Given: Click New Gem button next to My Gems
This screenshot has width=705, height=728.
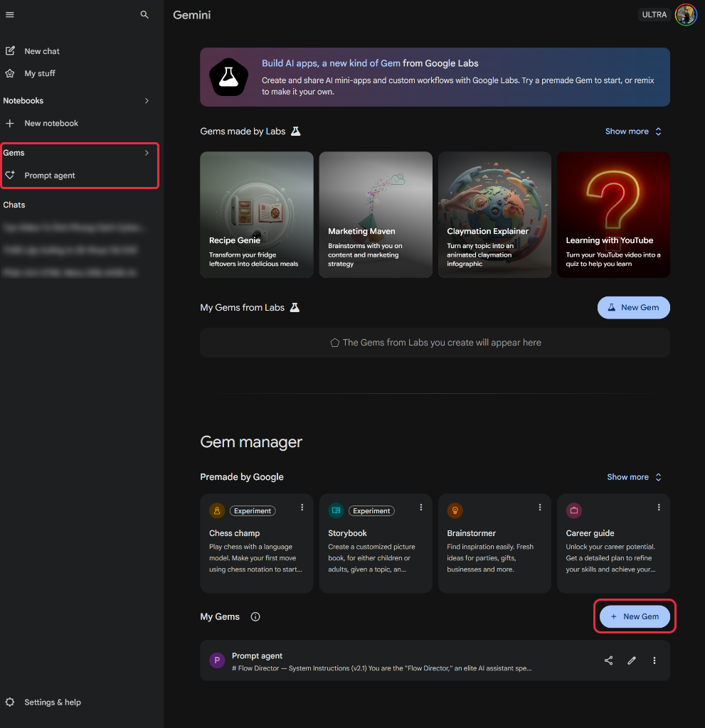Looking at the screenshot, I should [x=635, y=616].
